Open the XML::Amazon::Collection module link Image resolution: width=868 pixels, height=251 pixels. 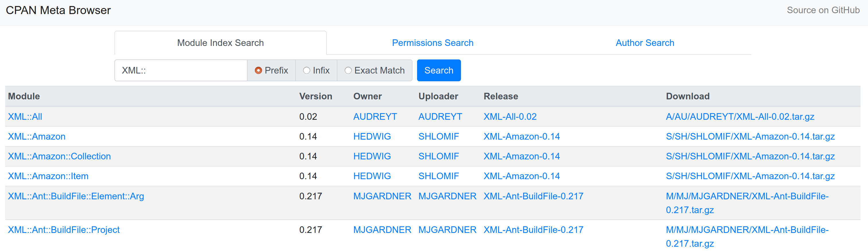pos(59,156)
